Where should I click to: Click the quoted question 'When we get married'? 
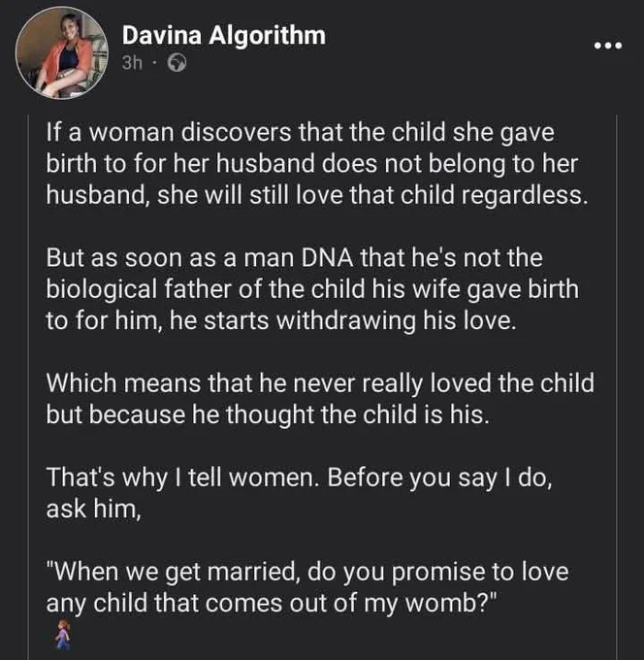(x=307, y=587)
